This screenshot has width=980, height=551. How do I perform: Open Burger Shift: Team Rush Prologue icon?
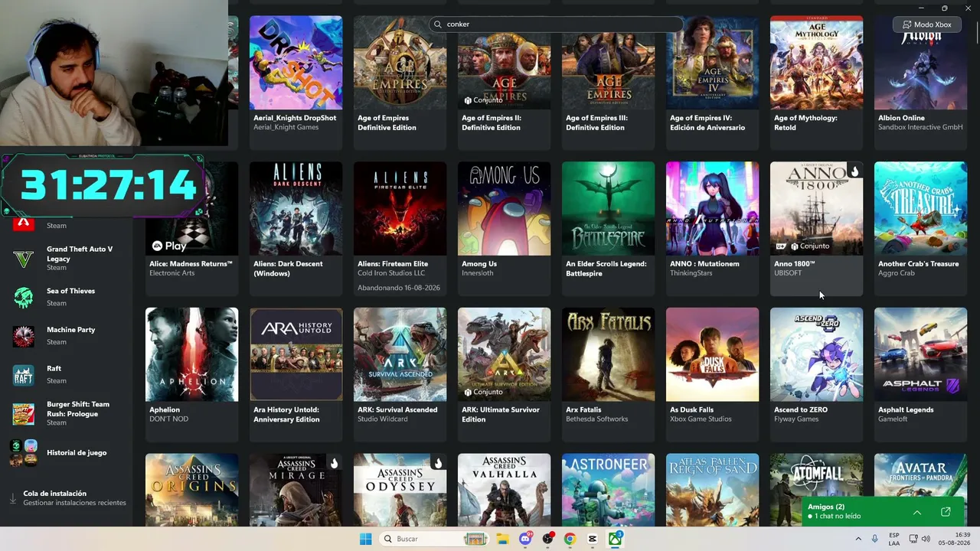coord(24,413)
